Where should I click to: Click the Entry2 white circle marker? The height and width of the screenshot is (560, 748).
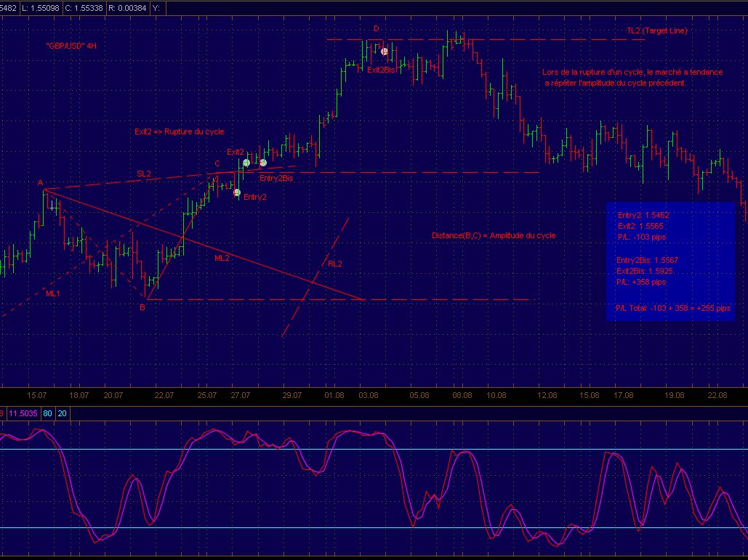point(237,192)
